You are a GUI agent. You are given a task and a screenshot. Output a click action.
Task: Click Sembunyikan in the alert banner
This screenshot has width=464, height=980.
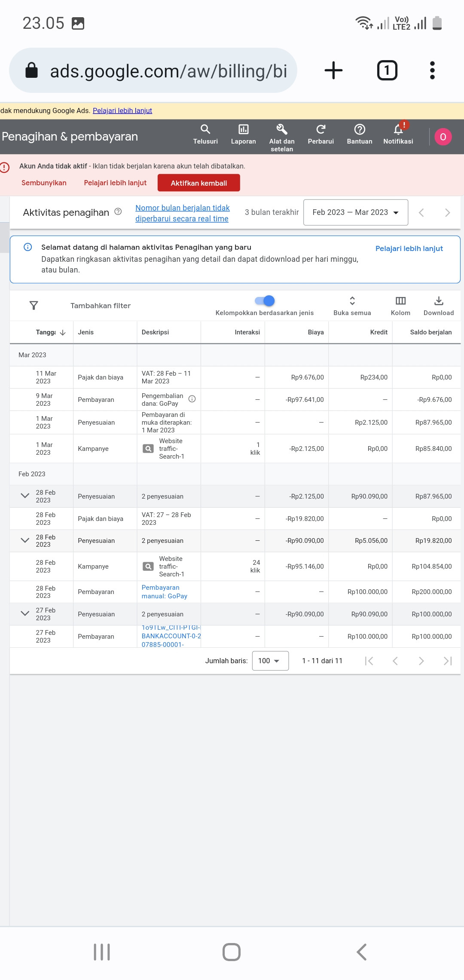44,183
